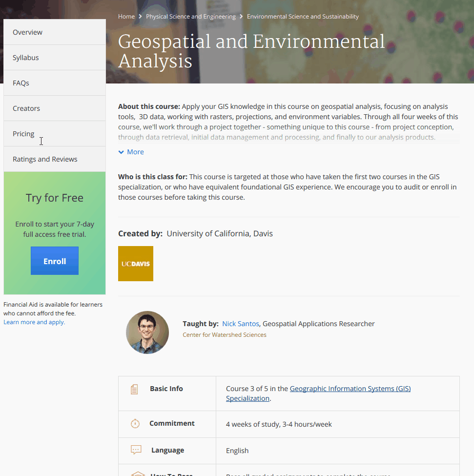This screenshot has height=476, width=474.
Task: Select Creators in the sidebar
Action: coord(55,108)
